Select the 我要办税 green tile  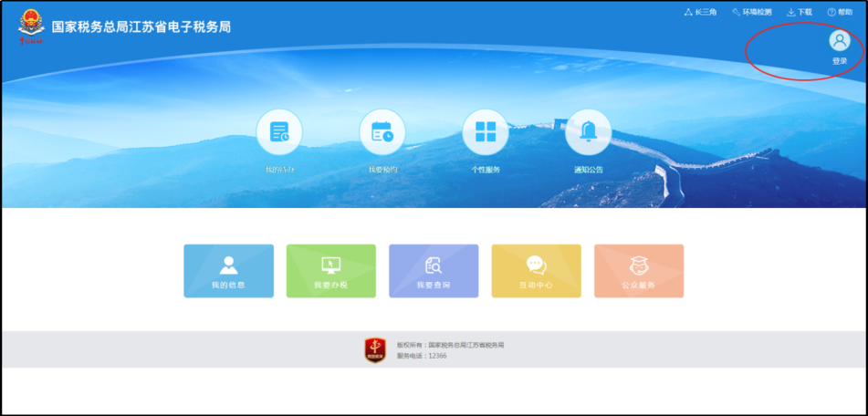tap(331, 271)
